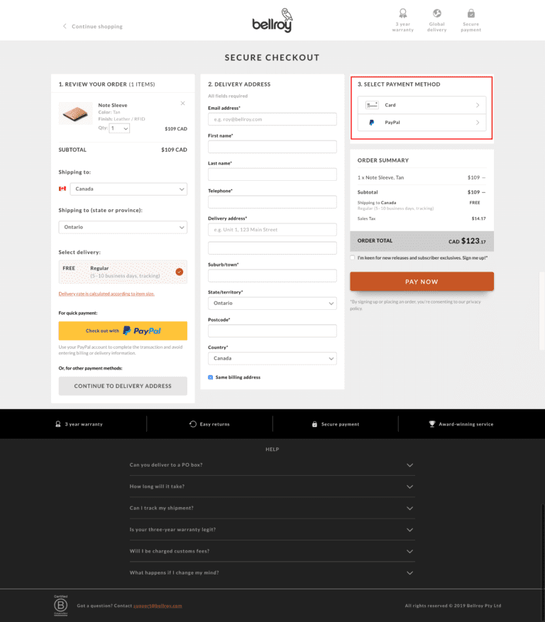Click the Award-winning service trophy icon
The height and width of the screenshot is (622, 545).
coord(432,424)
